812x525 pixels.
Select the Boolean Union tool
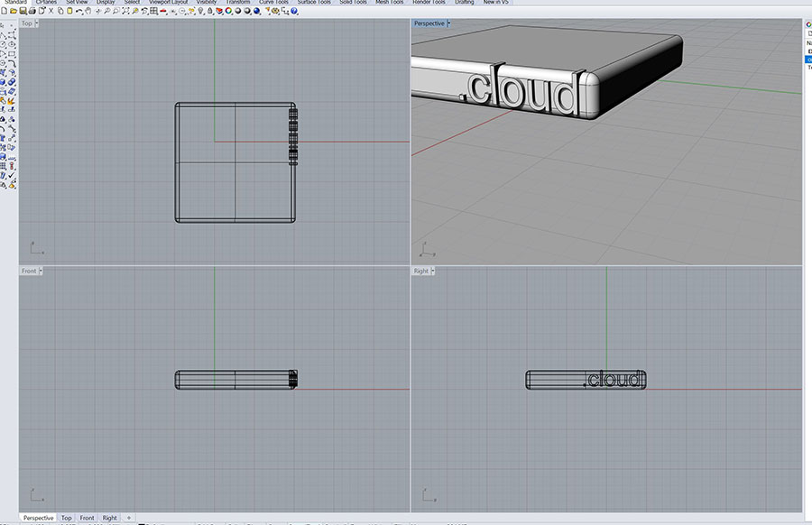point(12,82)
